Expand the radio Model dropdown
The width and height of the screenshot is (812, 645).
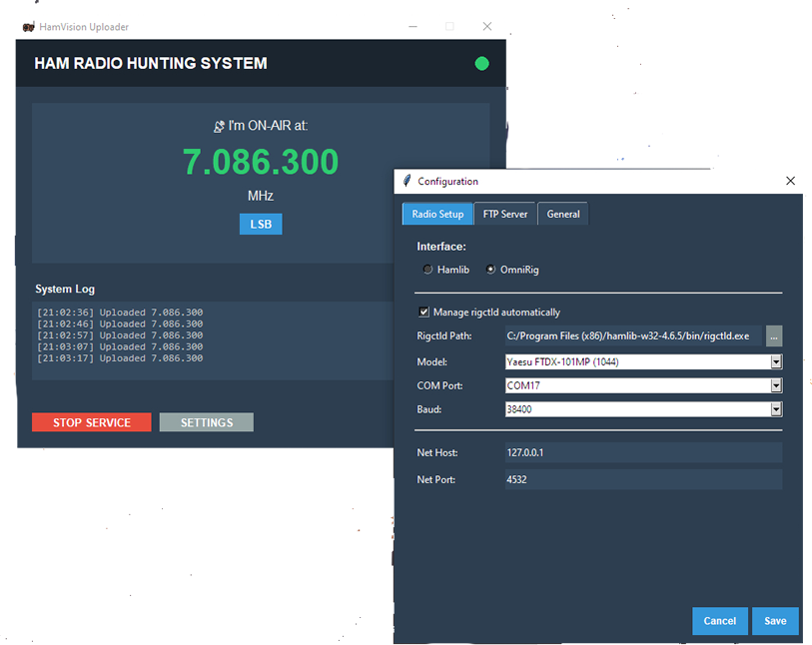(x=775, y=361)
